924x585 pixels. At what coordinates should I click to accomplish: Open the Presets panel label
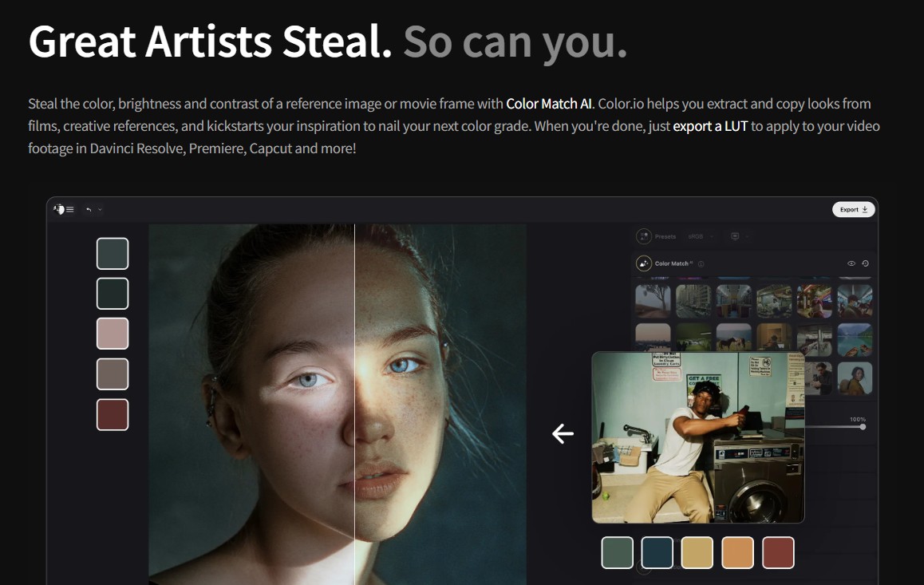pos(665,236)
